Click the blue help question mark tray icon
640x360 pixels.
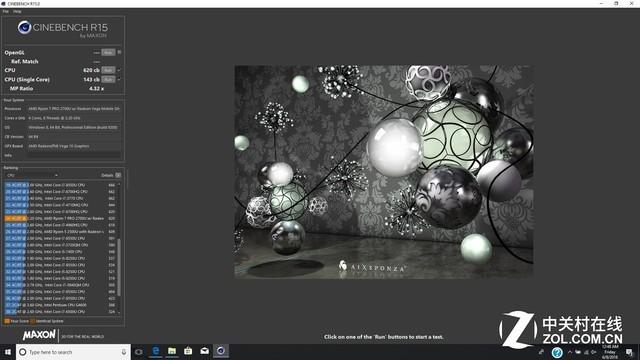coord(557,352)
